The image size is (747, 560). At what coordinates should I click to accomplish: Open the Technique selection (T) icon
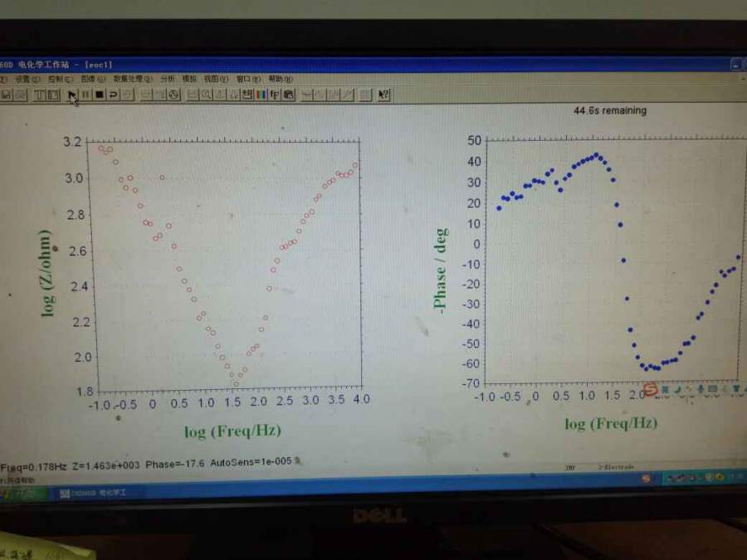[40, 95]
